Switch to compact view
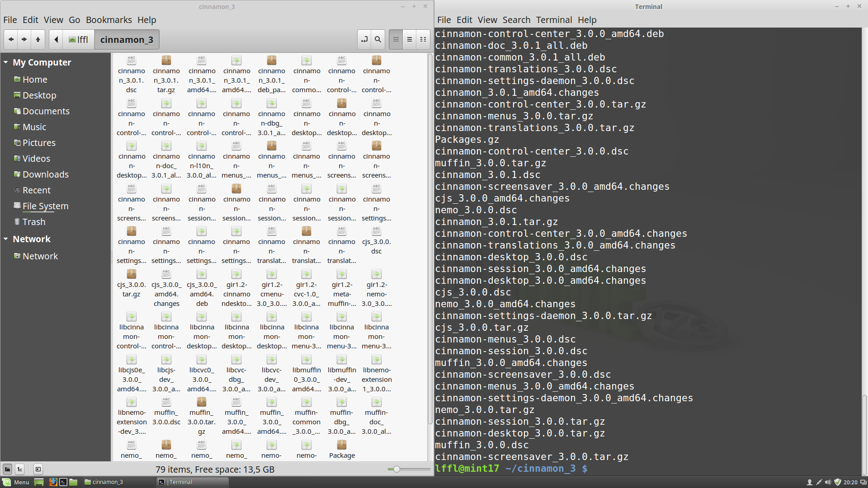The image size is (868, 488). (423, 40)
